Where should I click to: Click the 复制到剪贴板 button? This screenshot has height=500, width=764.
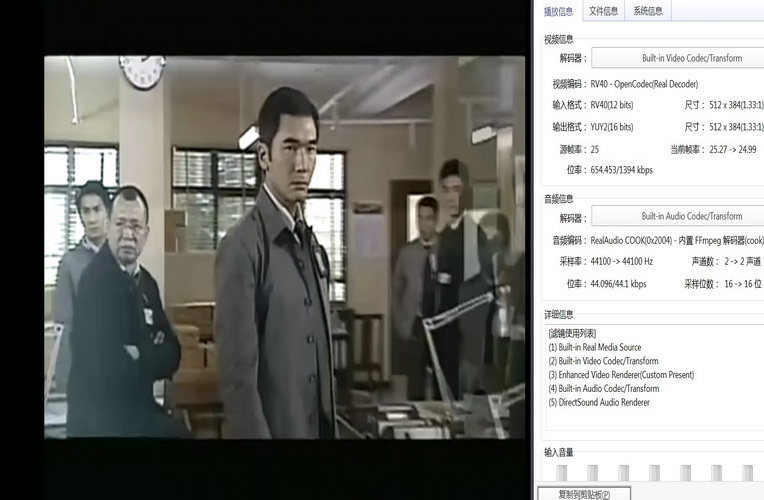point(584,494)
